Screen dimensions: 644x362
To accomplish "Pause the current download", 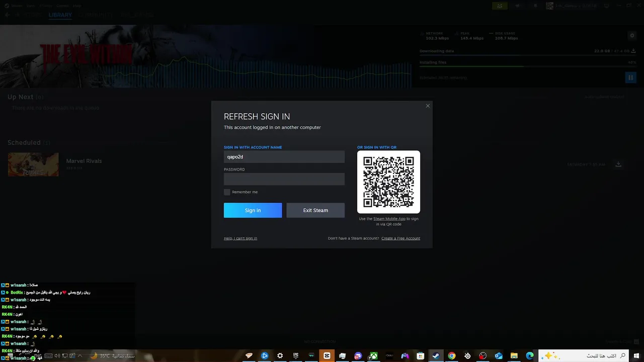I will pos(630,77).
